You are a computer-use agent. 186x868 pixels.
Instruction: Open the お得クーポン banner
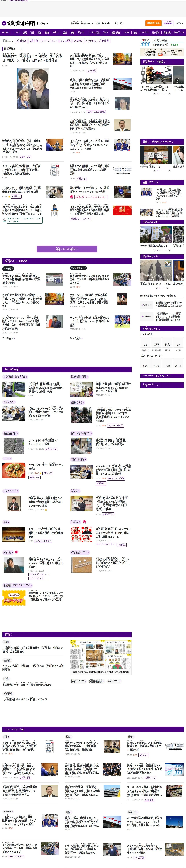[x=162, y=385]
